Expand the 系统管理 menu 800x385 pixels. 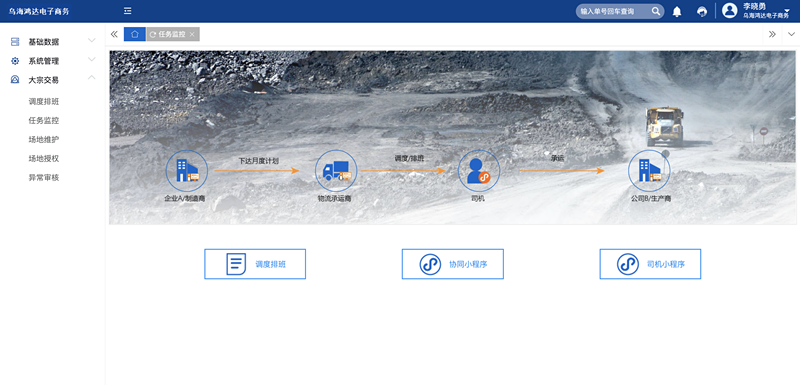pos(53,61)
